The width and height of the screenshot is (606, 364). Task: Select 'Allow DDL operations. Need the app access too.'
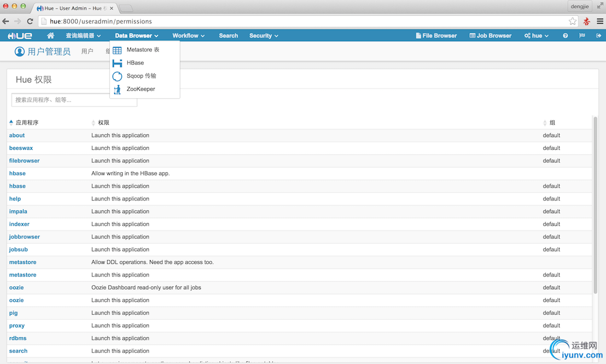pyautogui.click(x=152, y=262)
